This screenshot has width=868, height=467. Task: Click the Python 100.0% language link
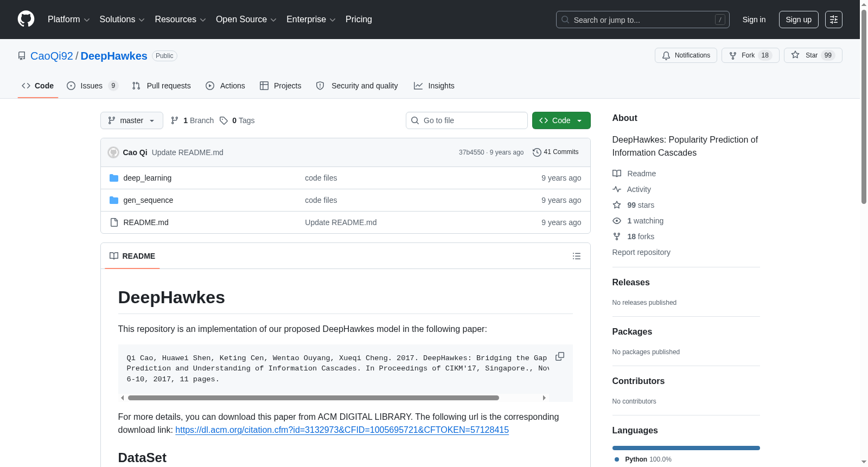click(643, 459)
